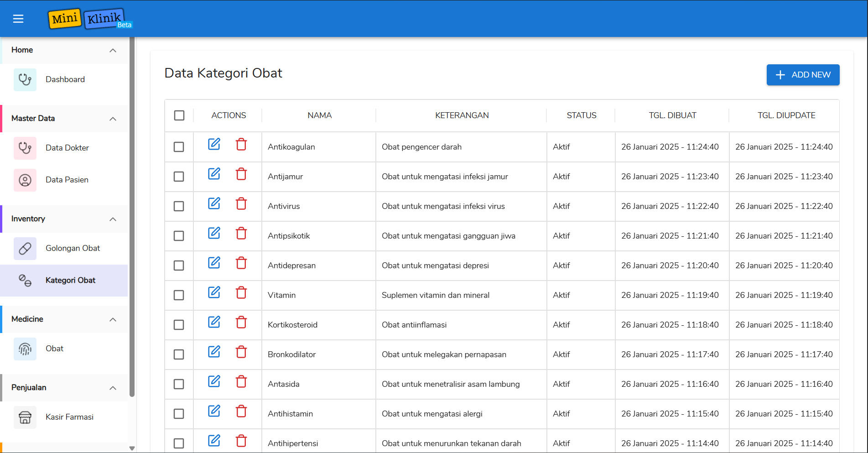This screenshot has width=868, height=453.
Task: Click the Data Pasien person icon
Action: click(x=25, y=180)
